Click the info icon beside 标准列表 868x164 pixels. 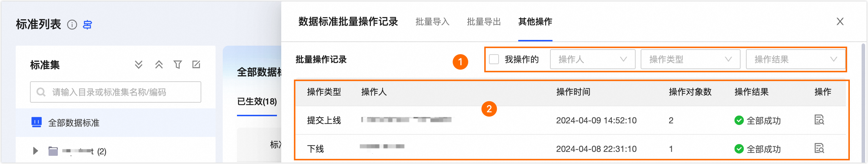[72, 25]
